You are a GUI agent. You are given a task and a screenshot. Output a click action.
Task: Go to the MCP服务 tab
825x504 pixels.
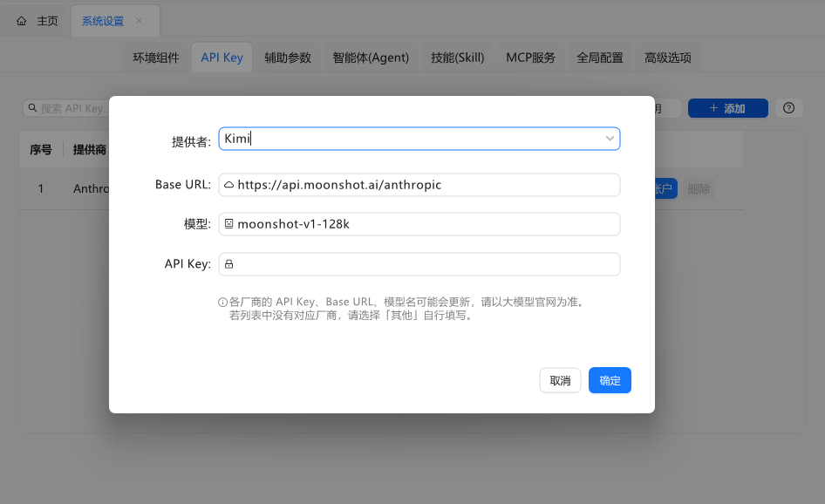point(530,58)
